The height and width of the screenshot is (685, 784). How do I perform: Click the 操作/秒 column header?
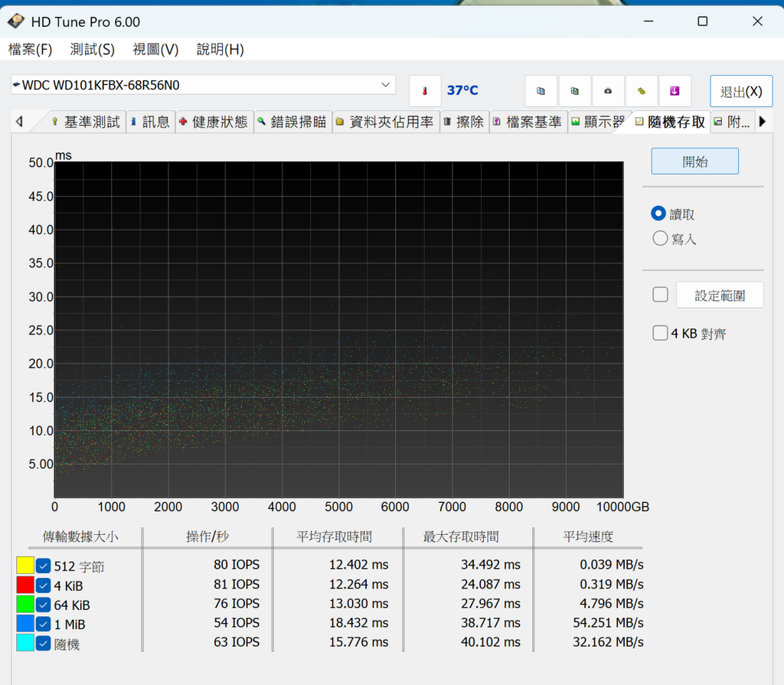pos(207,537)
